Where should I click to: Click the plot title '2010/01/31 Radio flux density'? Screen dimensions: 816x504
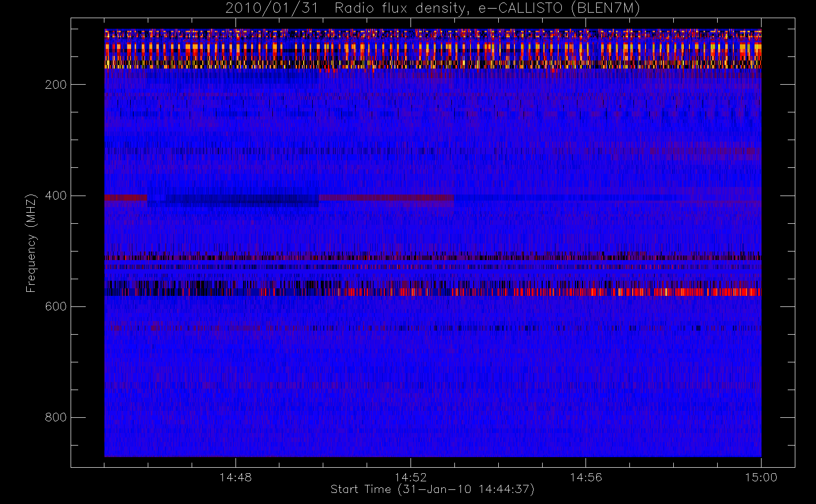[x=433, y=9]
